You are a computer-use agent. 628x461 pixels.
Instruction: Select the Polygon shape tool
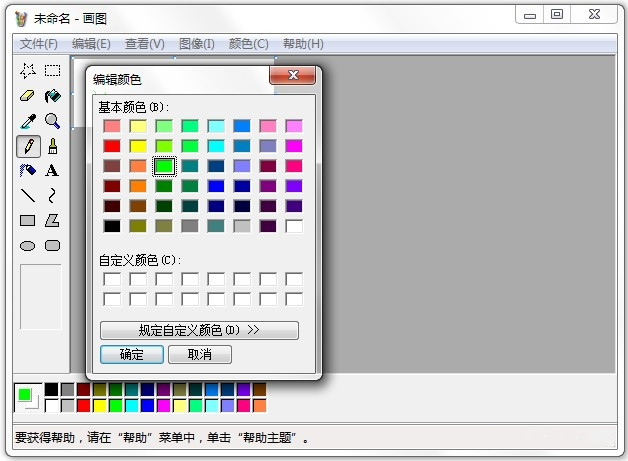pyautogui.click(x=52, y=221)
